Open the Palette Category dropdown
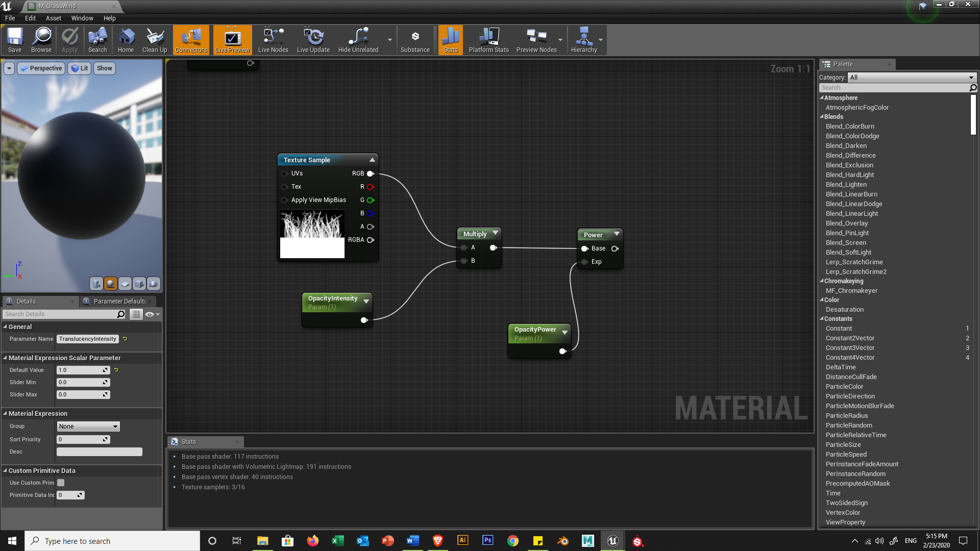The width and height of the screenshot is (980, 551). pos(912,78)
